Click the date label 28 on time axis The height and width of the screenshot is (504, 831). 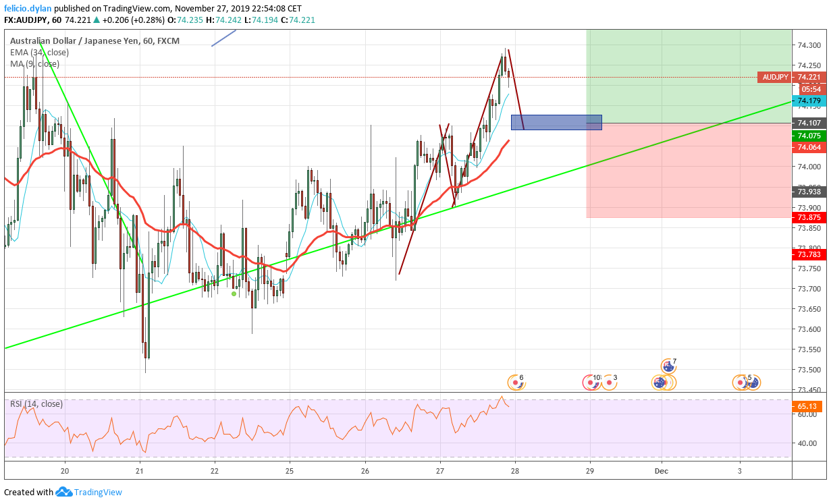coord(514,470)
